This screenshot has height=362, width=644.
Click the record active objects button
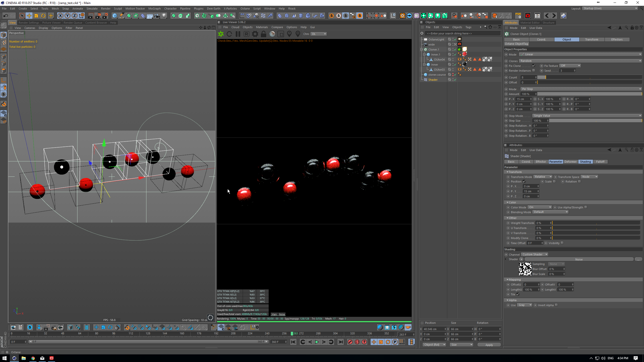(350, 342)
